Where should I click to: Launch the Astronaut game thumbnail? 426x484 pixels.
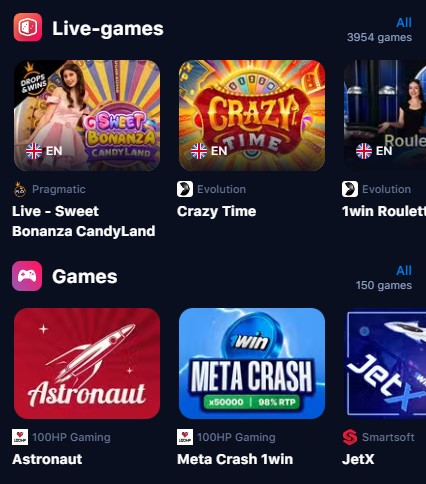[87, 363]
